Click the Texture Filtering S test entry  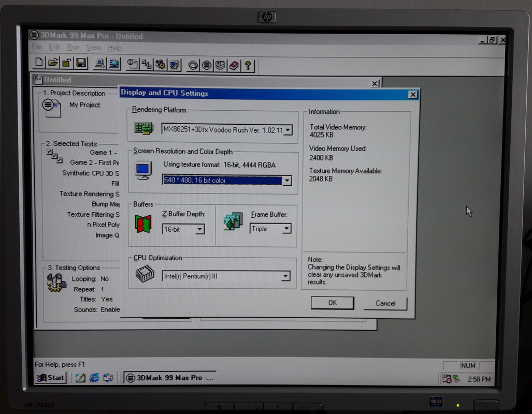click(93, 214)
